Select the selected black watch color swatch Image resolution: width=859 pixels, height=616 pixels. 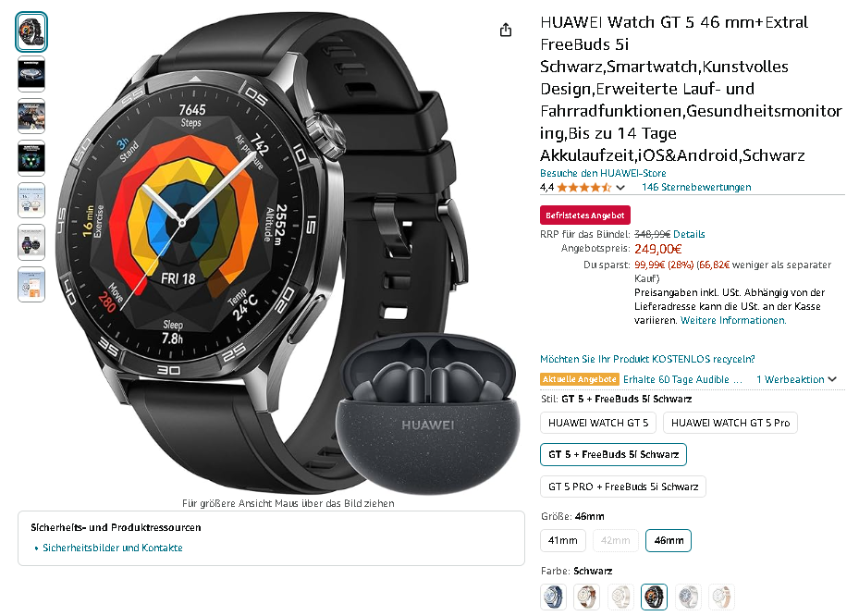point(654,597)
